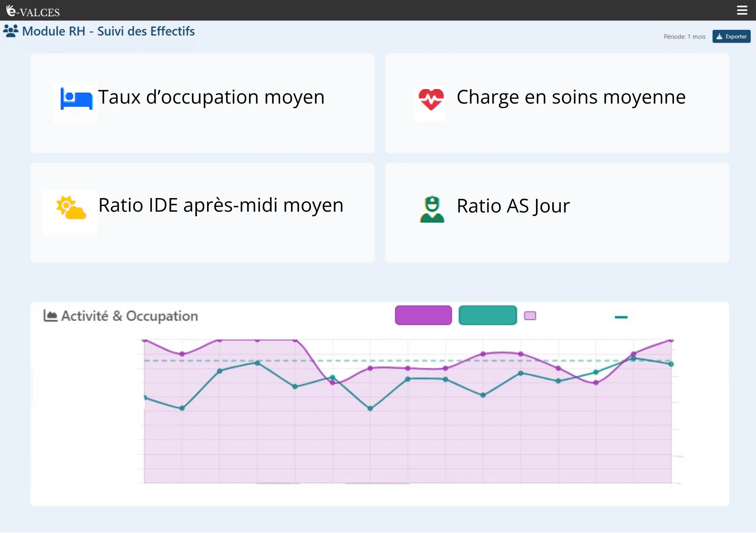Toggle the purple legend swatch in the chart
This screenshot has width=756, height=533.
click(x=423, y=315)
